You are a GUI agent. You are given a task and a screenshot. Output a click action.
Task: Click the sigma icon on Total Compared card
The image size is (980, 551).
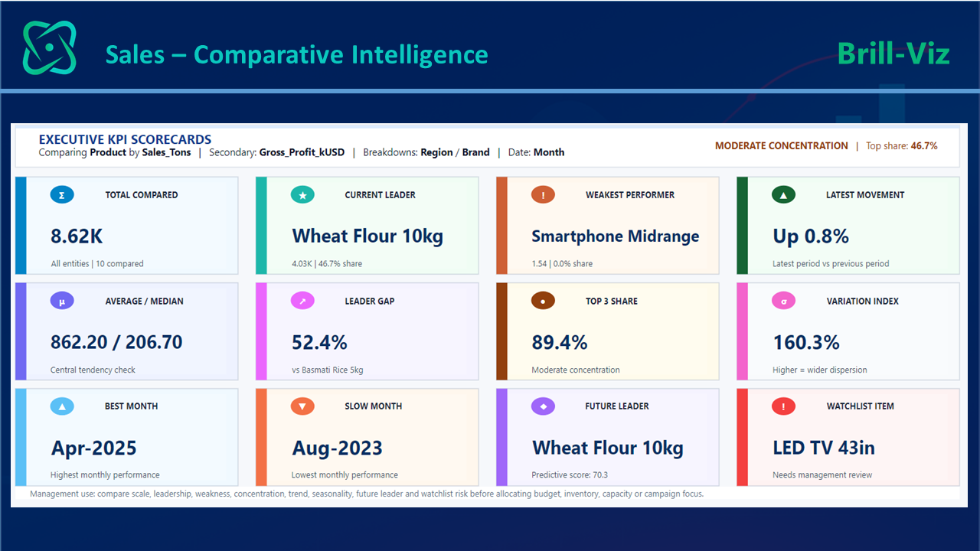(x=62, y=195)
